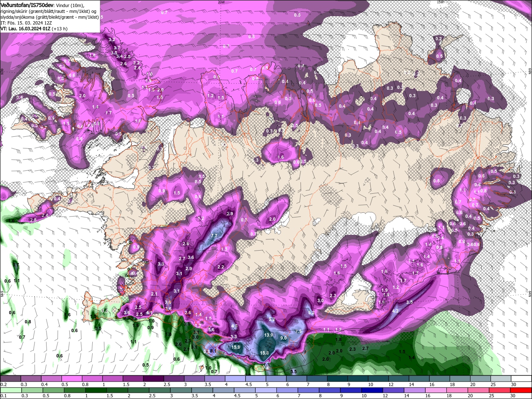
Task: Click the '14' label in the lower legend row
Action: click(406, 396)
